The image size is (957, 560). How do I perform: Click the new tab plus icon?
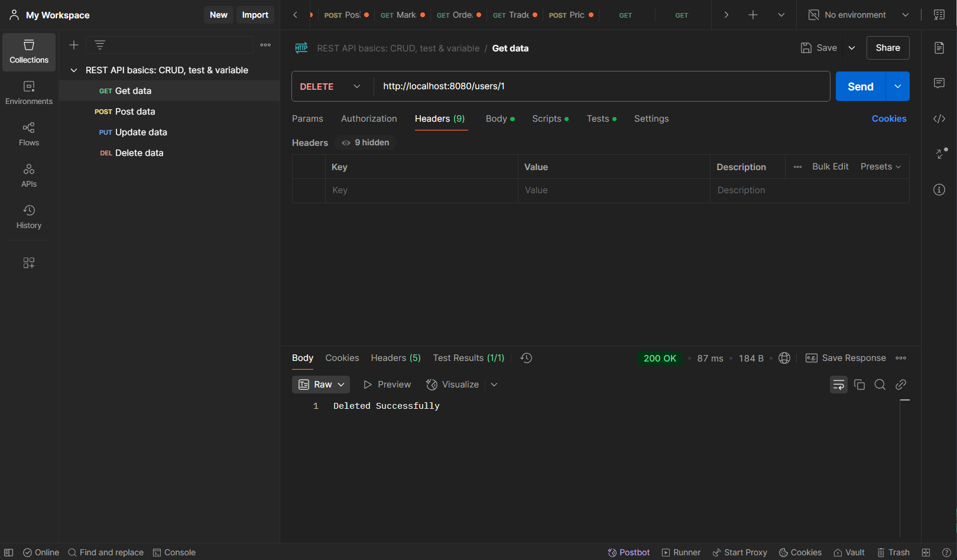coord(753,15)
